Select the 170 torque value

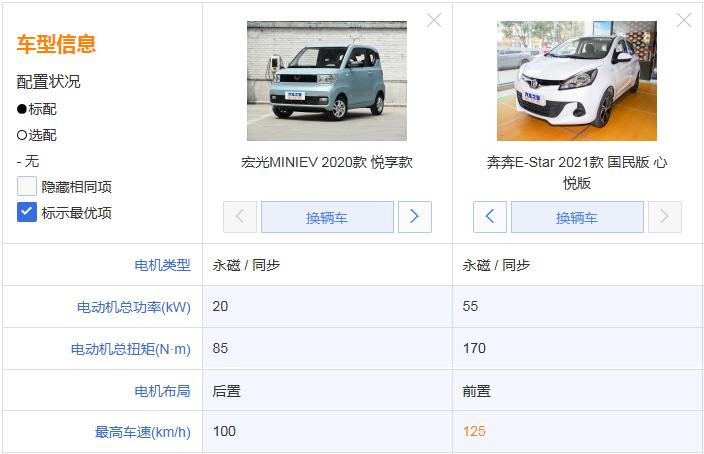(474, 348)
